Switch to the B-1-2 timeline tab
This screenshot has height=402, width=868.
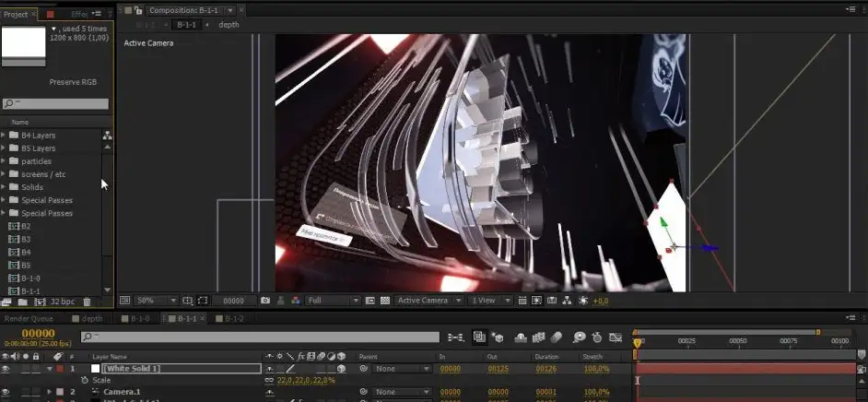[229, 318]
